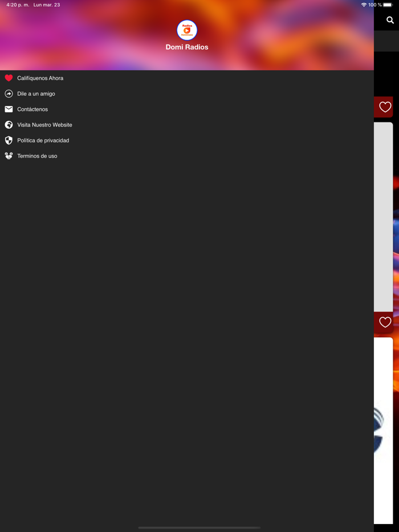The width and height of the screenshot is (399, 532).
Task: Tap the white station logo thumbnail
Action: click(x=384, y=431)
